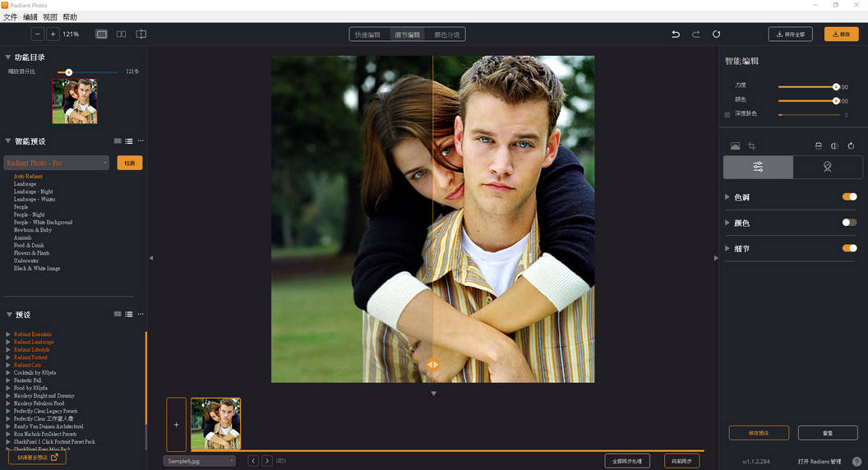Adjust the 力度 strength slider

tap(835, 86)
